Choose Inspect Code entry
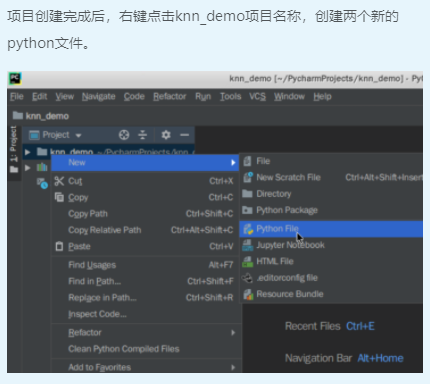The height and width of the screenshot is (384, 430). pyautogui.click(x=145, y=314)
